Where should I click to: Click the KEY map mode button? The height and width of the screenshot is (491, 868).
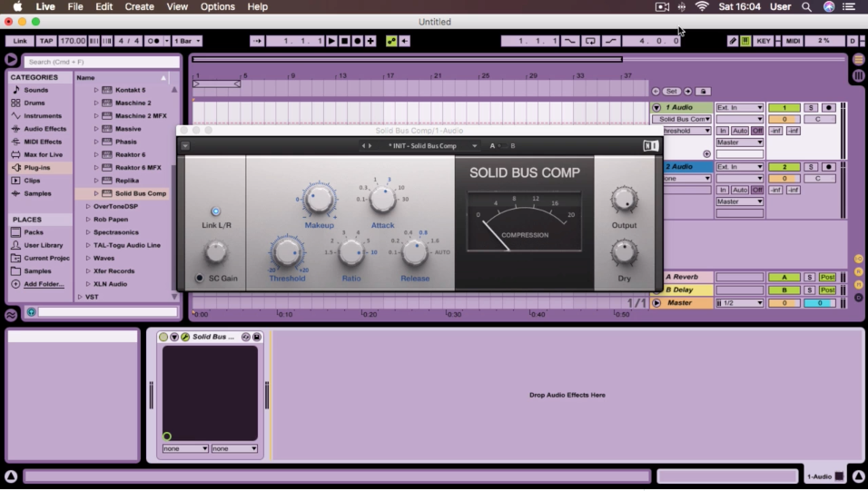[764, 41]
